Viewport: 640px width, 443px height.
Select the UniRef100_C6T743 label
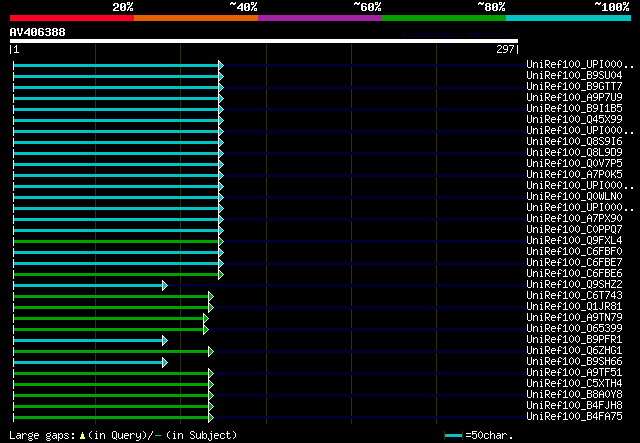tap(574, 296)
